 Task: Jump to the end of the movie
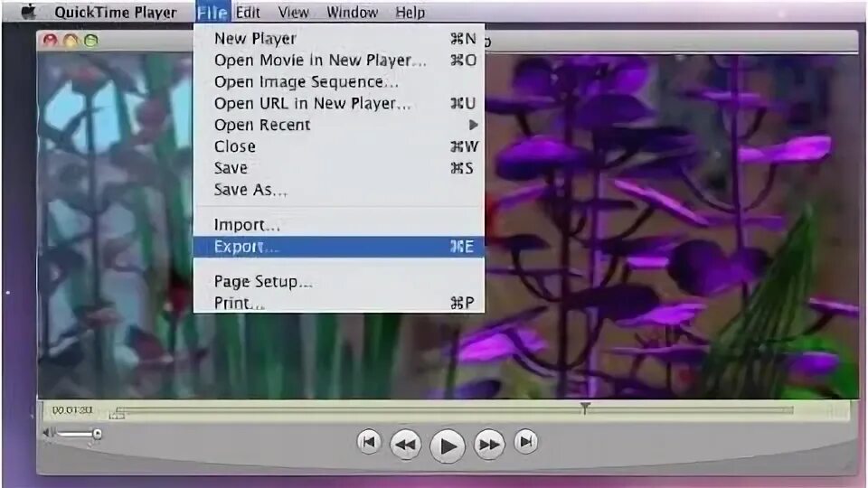click(x=526, y=442)
